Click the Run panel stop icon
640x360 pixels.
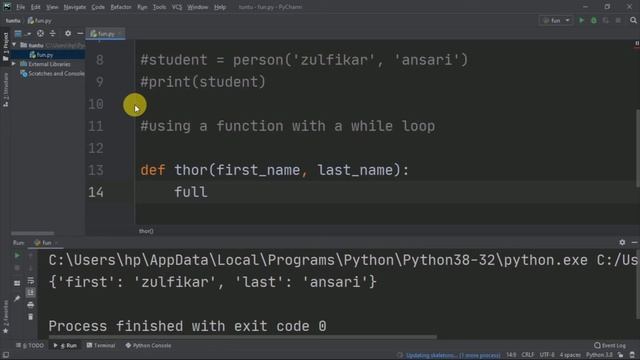coord(17,268)
